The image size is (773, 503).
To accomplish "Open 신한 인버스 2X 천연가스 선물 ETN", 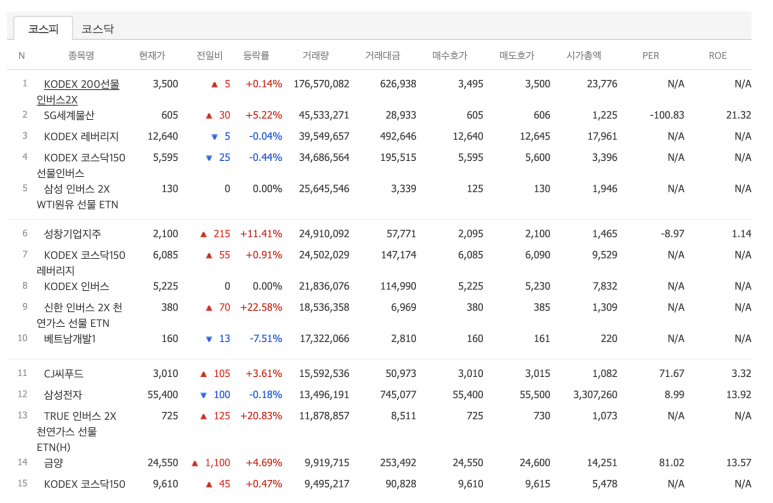I will (x=79, y=315).
